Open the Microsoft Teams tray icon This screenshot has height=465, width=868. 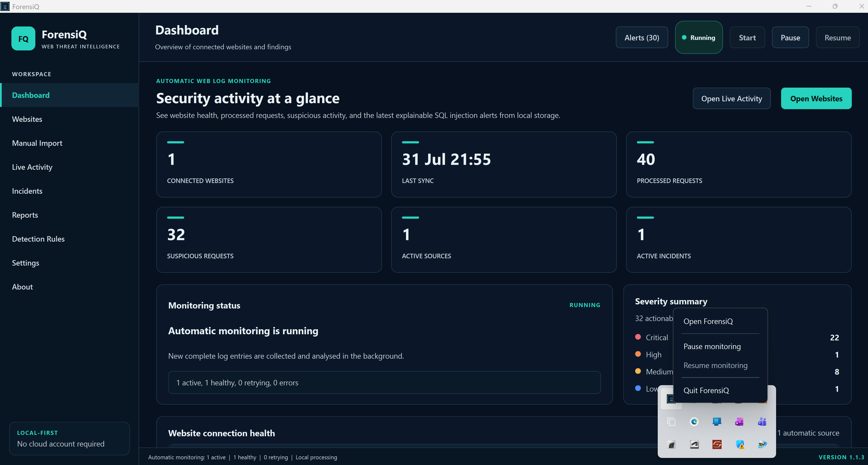point(762,422)
